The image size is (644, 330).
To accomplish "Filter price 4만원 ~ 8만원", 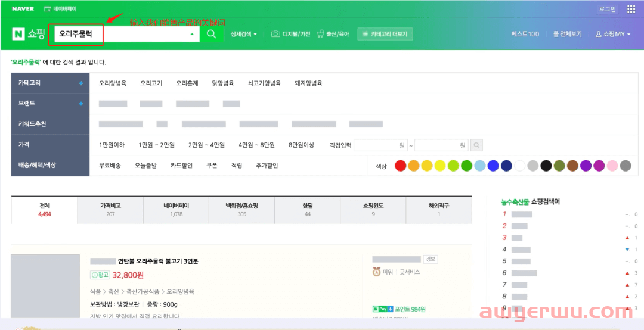I will tap(256, 145).
